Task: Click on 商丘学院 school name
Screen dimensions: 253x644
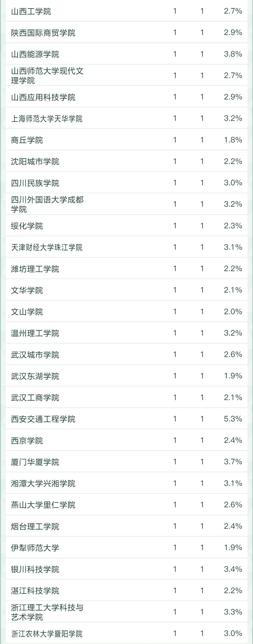Action: (x=27, y=140)
